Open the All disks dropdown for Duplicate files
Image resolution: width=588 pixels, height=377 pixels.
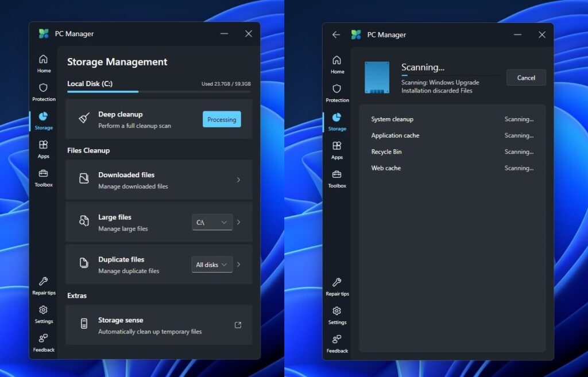point(212,264)
